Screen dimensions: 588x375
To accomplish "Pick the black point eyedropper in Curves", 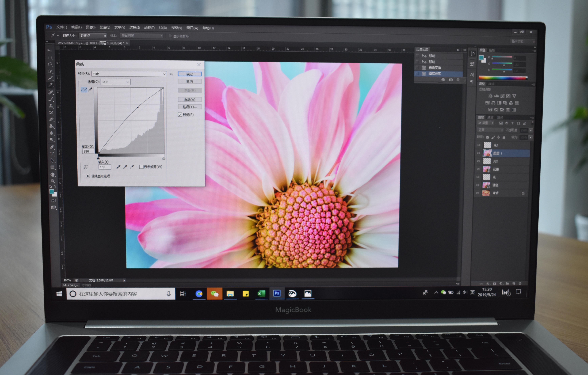I will point(118,167).
